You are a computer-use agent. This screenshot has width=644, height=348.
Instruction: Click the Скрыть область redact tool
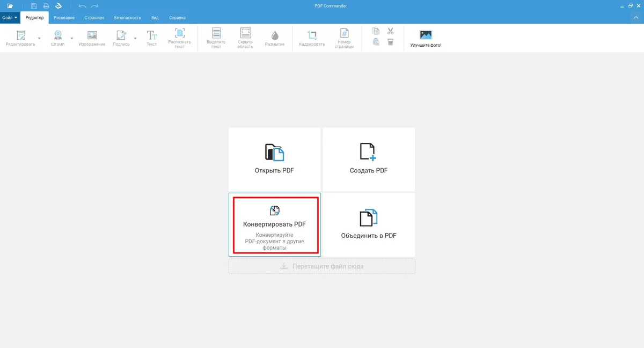(245, 38)
